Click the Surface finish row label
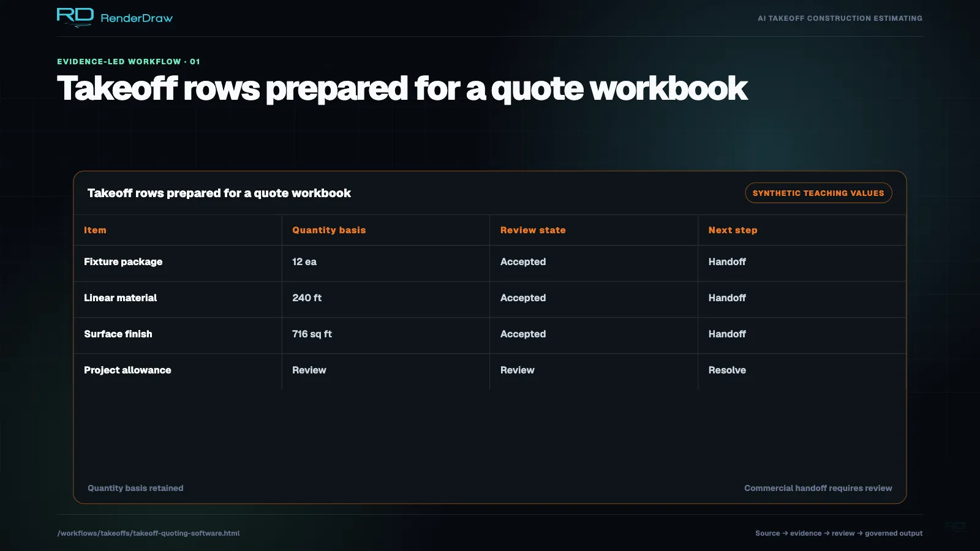 click(x=118, y=334)
